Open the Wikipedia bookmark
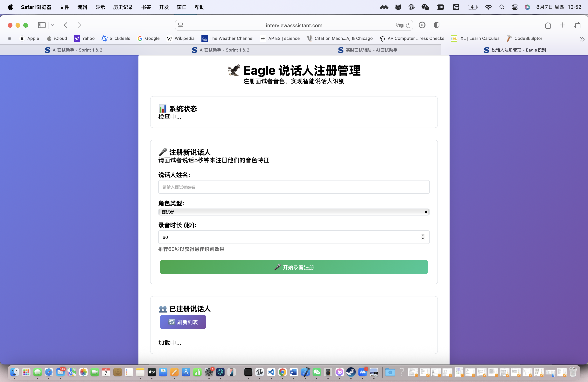 click(x=181, y=39)
